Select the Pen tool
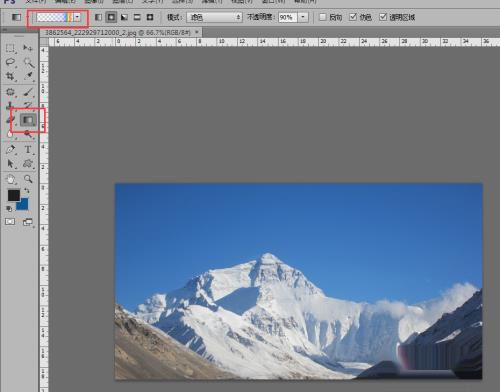This screenshot has height=392, width=500. pos(10,150)
